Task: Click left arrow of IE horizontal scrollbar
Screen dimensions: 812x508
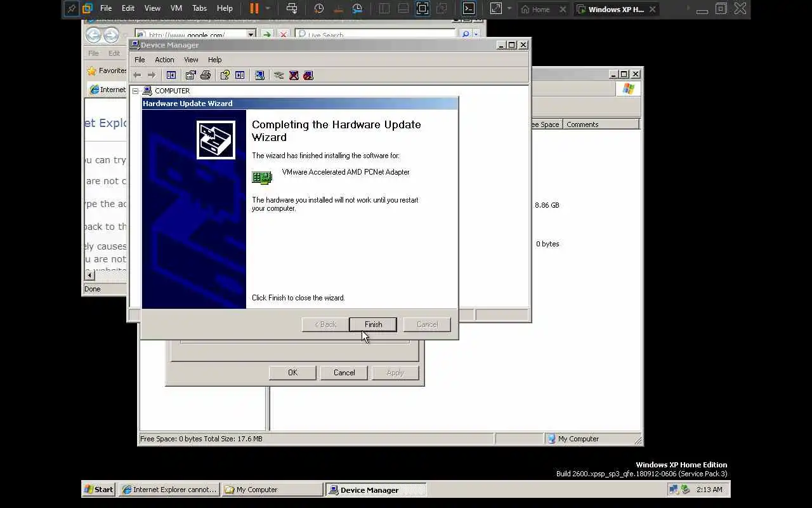Action: (x=89, y=275)
